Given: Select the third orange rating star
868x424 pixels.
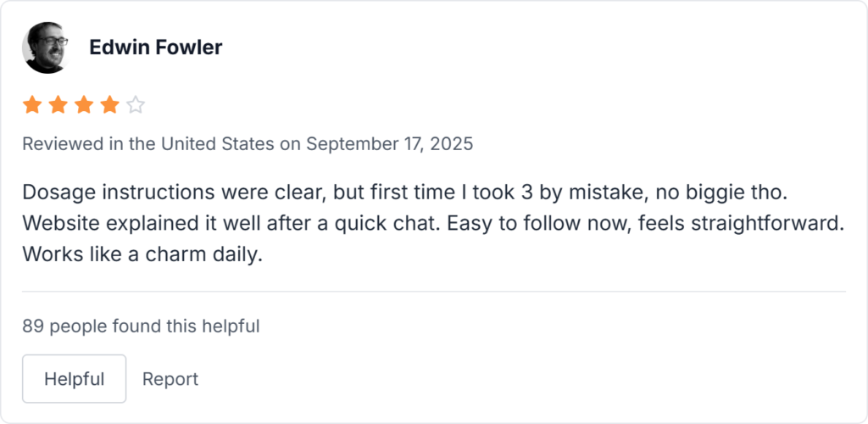Looking at the screenshot, I should [x=84, y=105].
